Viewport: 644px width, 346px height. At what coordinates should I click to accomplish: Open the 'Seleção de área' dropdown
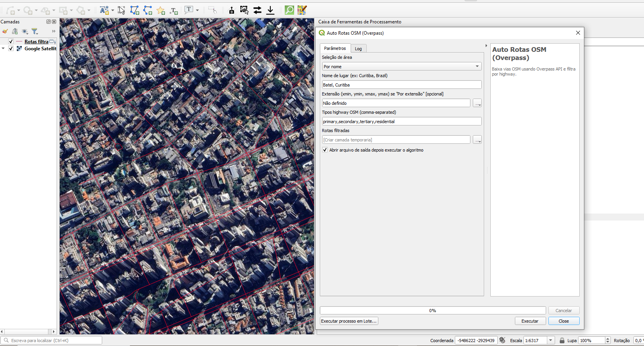click(x=401, y=67)
